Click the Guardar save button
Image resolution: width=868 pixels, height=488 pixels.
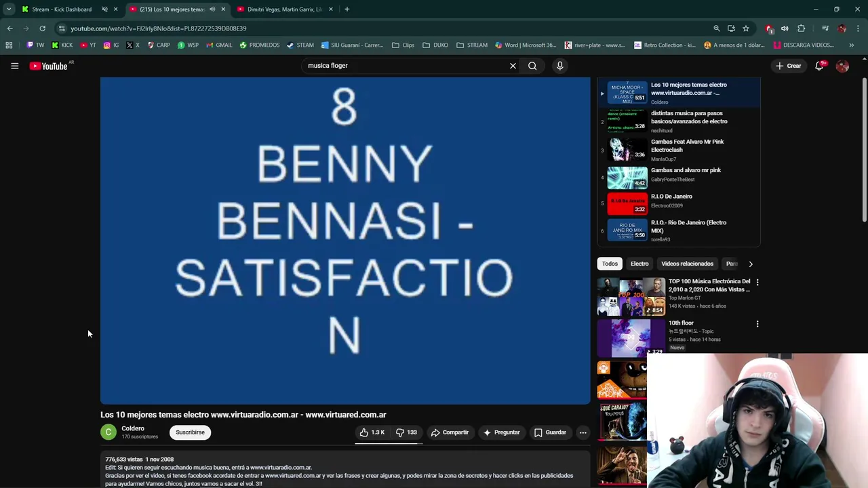(x=550, y=432)
